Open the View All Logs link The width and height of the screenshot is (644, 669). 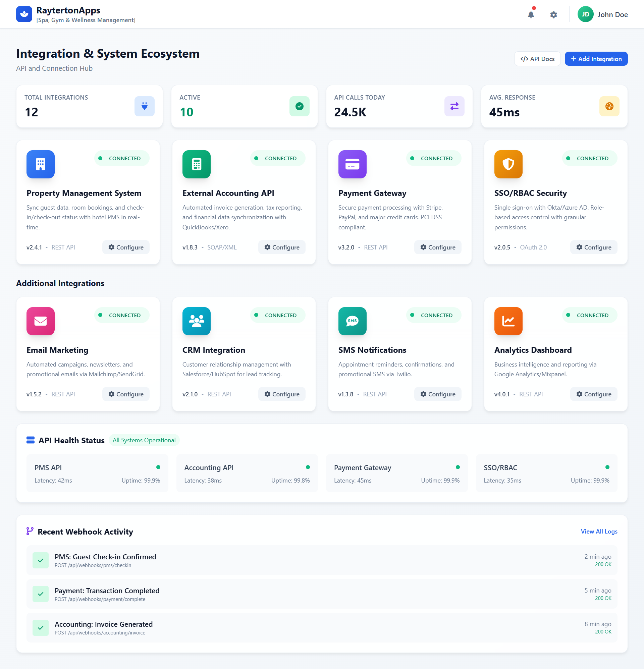[599, 532]
